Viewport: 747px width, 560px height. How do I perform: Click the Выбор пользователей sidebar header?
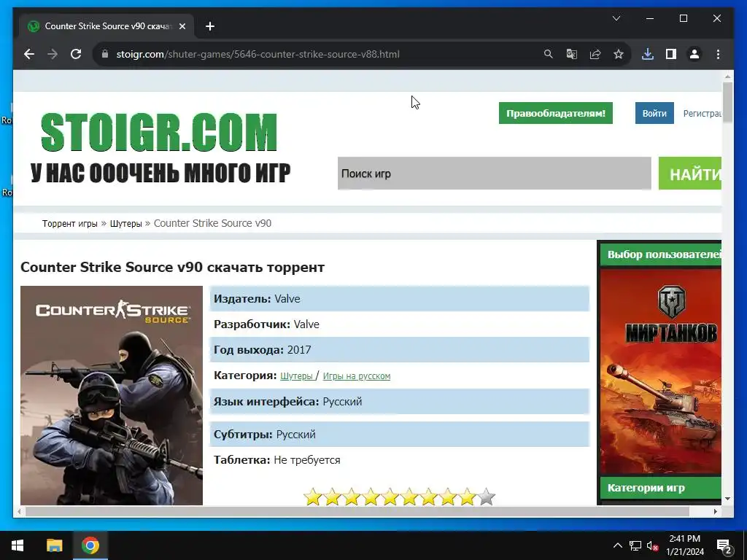click(x=661, y=254)
